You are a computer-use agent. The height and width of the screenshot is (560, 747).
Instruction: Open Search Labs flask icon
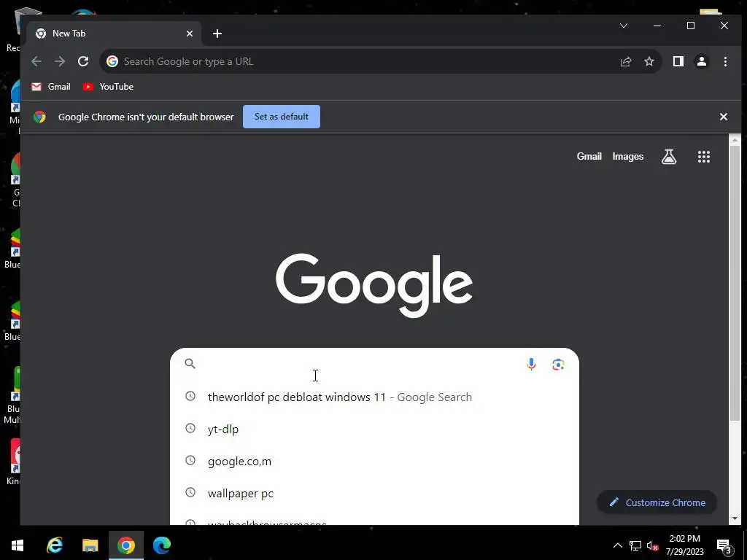click(x=669, y=157)
